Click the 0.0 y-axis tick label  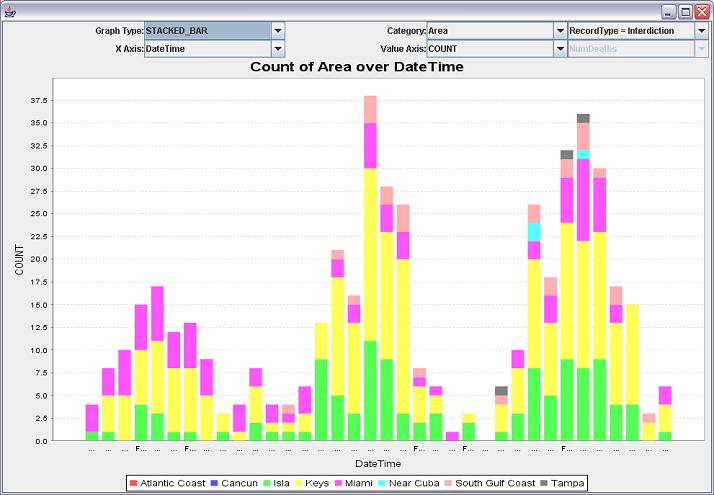point(41,441)
